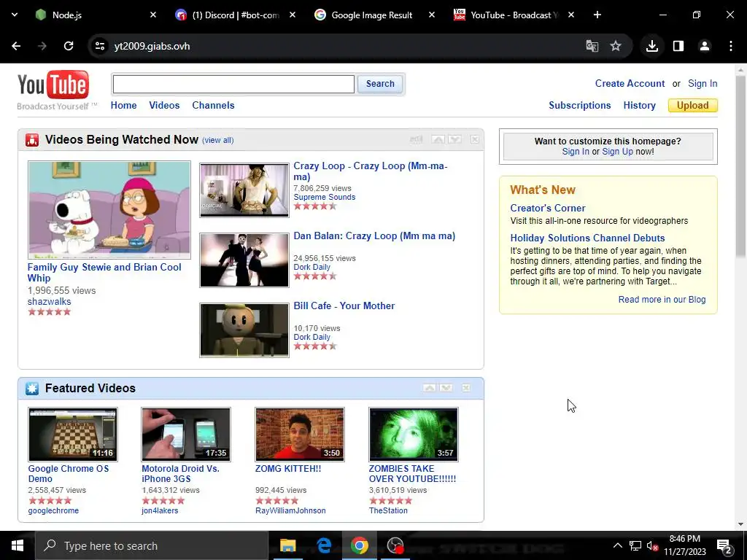Move Featured Videos module up
The width and height of the screenshot is (747, 560).
(429, 388)
